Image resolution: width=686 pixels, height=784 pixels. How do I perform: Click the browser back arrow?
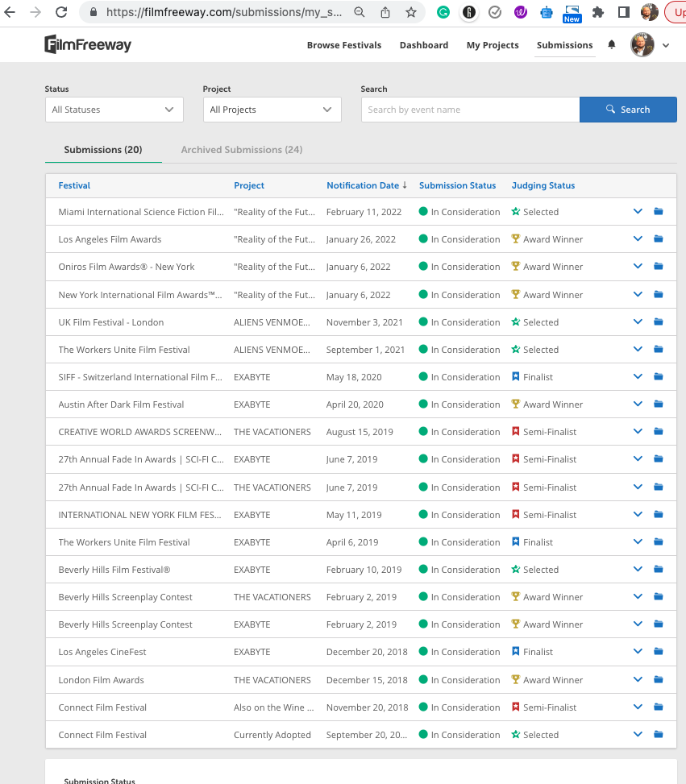point(10,12)
